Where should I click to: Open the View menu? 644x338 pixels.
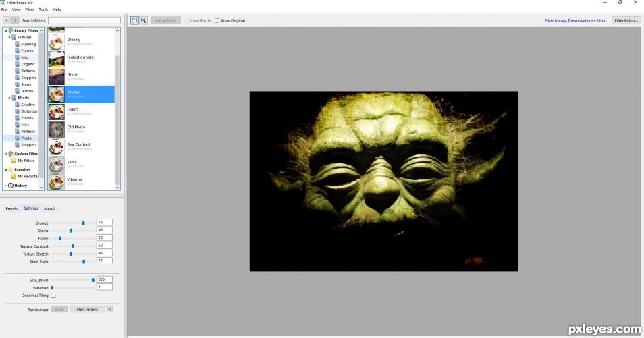(x=16, y=9)
